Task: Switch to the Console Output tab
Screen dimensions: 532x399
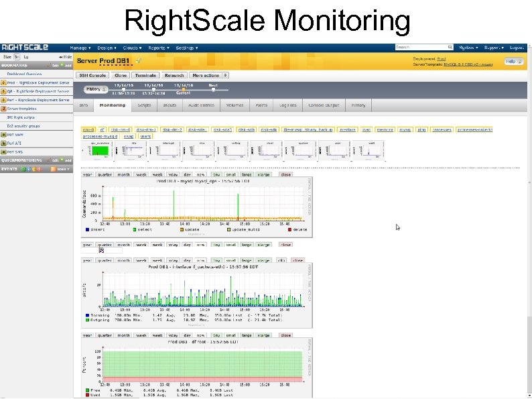Action: pyautogui.click(x=324, y=105)
